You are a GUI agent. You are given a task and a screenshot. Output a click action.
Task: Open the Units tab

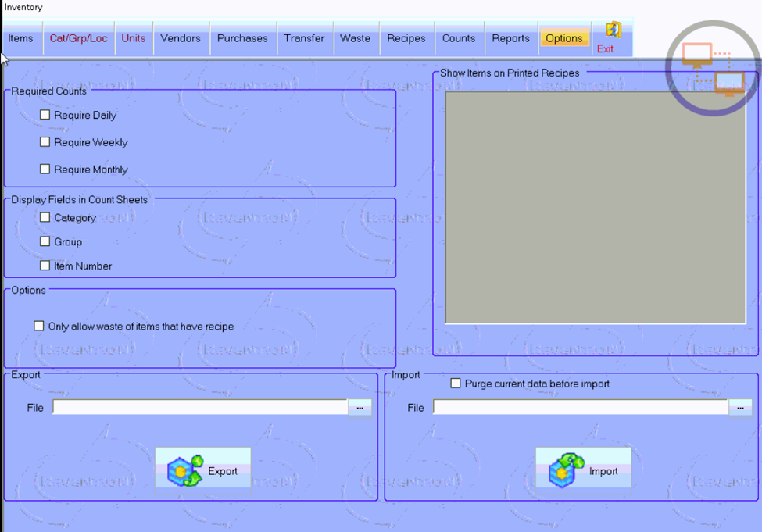pos(134,38)
